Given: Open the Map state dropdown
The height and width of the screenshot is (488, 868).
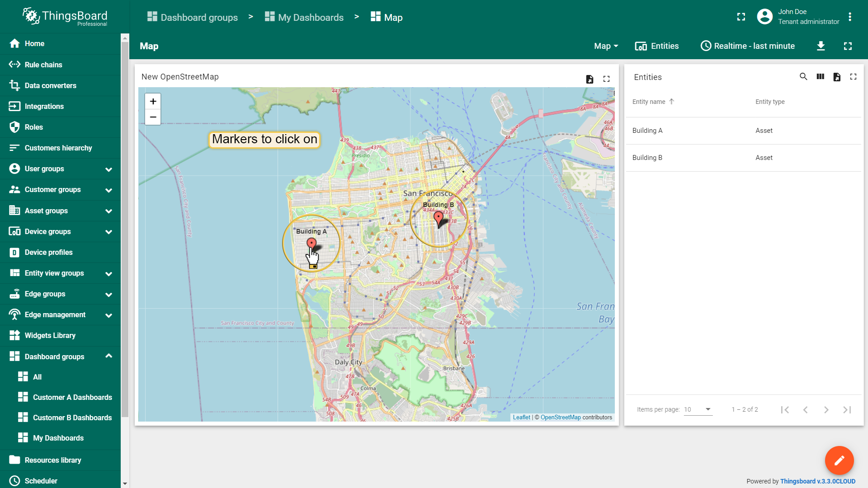Looking at the screenshot, I should coord(606,46).
